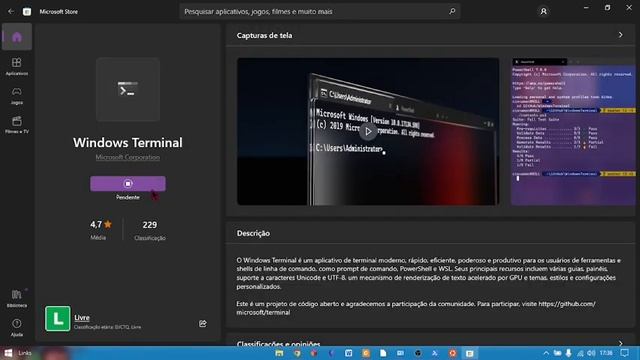Click the orange-red circle taskbar icon
The height and width of the screenshot is (360, 640).
(452, 353)
